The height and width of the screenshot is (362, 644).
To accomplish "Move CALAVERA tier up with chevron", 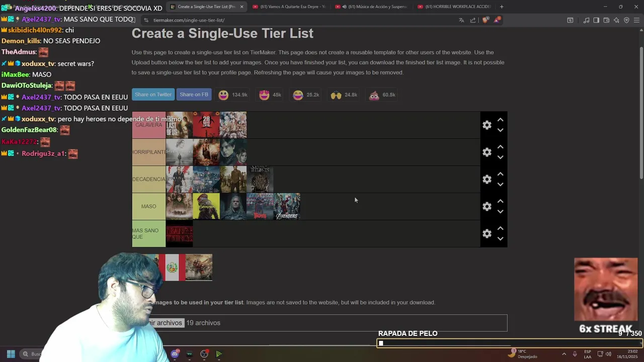I will click(x=500, y=120).
